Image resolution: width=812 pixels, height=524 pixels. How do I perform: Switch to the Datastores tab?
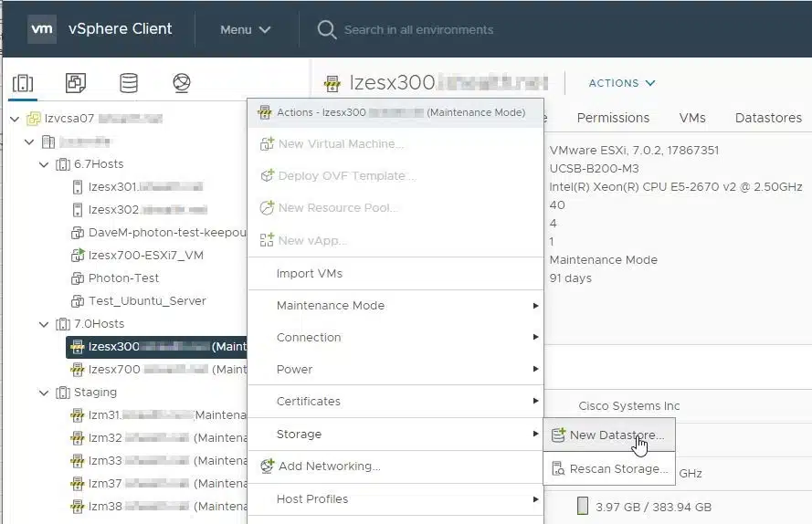[768, 118]
